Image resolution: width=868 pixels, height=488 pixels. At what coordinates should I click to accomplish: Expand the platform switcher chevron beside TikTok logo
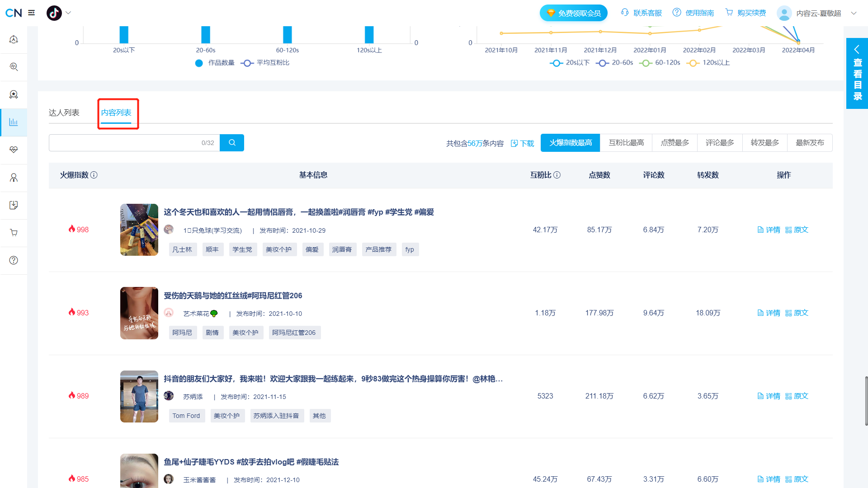68,13
